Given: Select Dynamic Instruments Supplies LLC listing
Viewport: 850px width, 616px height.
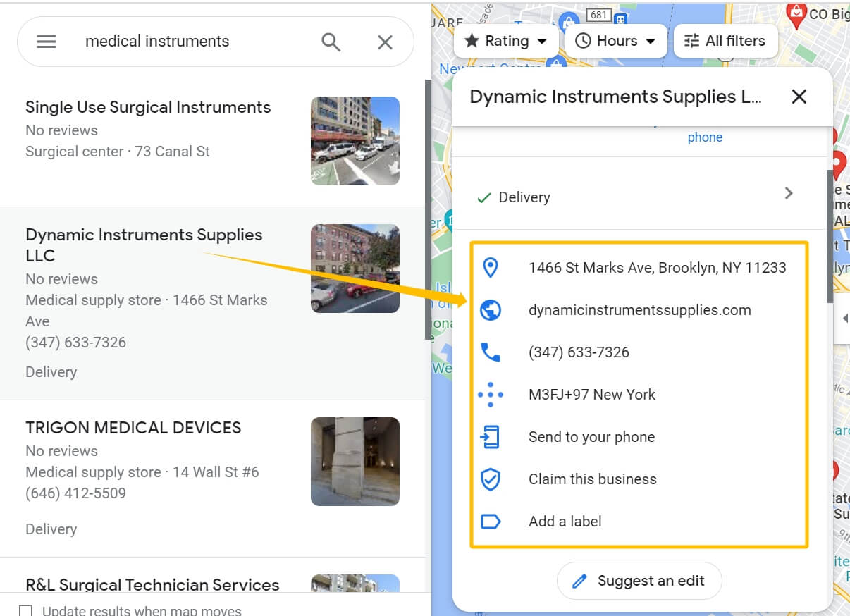Looking at the screenshot, I should [x=144, y=245].
